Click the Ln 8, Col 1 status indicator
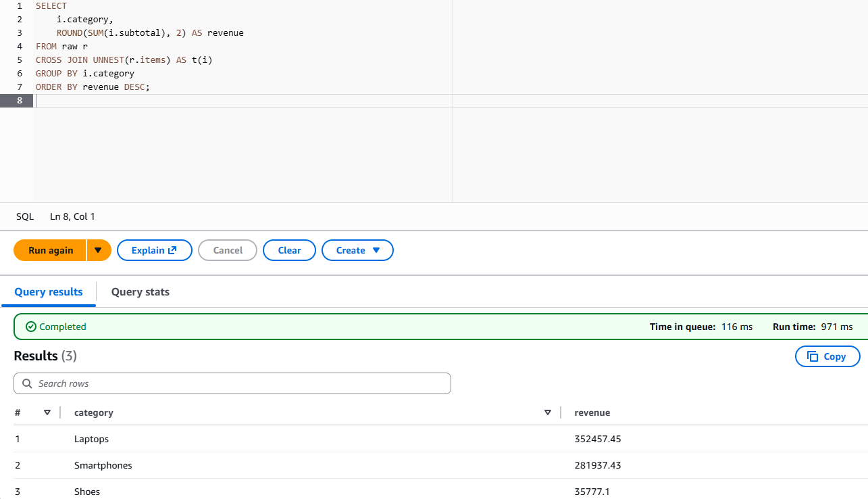 pyautogui.click(x=72, y=216)
